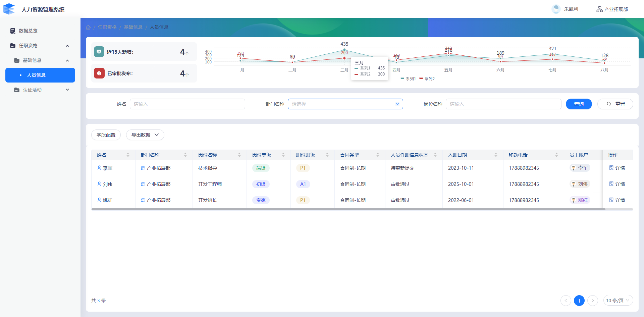644x317 pixels.
Task: Click the home icon in breadcrumb
Action: point(88,27)
